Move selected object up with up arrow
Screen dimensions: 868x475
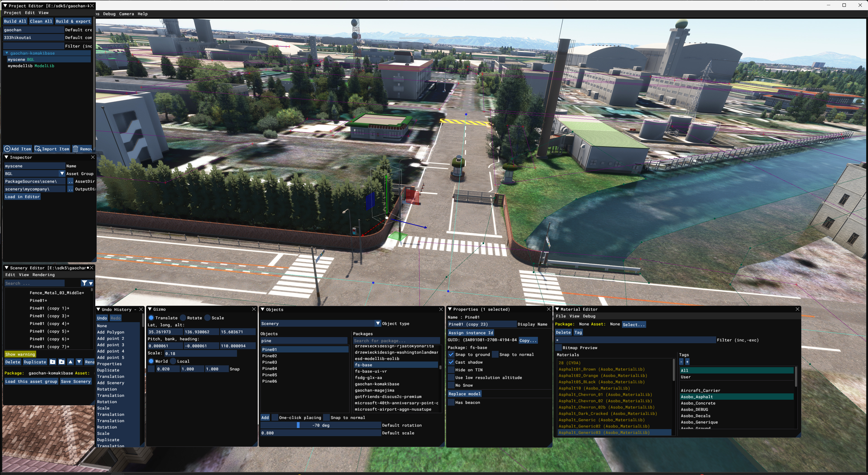pyautogui.click(x=70, y=362)
